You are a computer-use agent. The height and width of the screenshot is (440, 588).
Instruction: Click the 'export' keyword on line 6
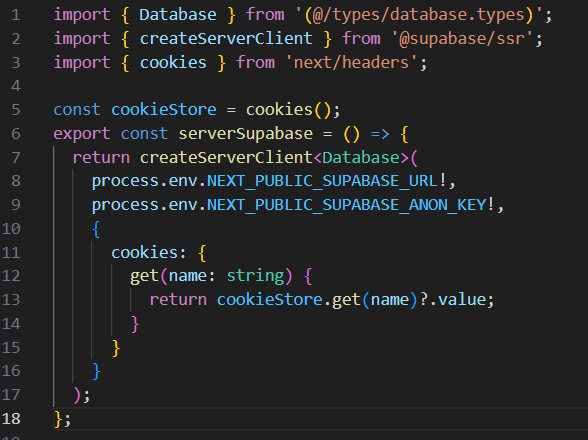coord(82,134)
